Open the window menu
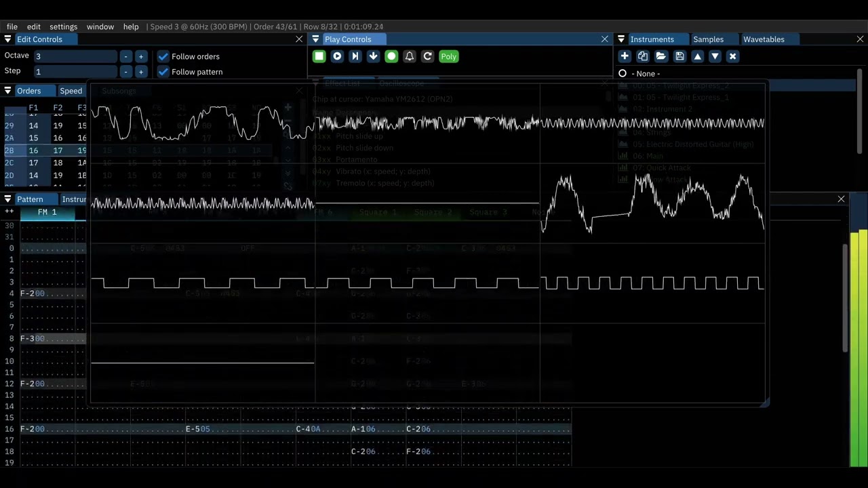Image resolution: width=868 pixels, height=488 pixels. (100, 26)
